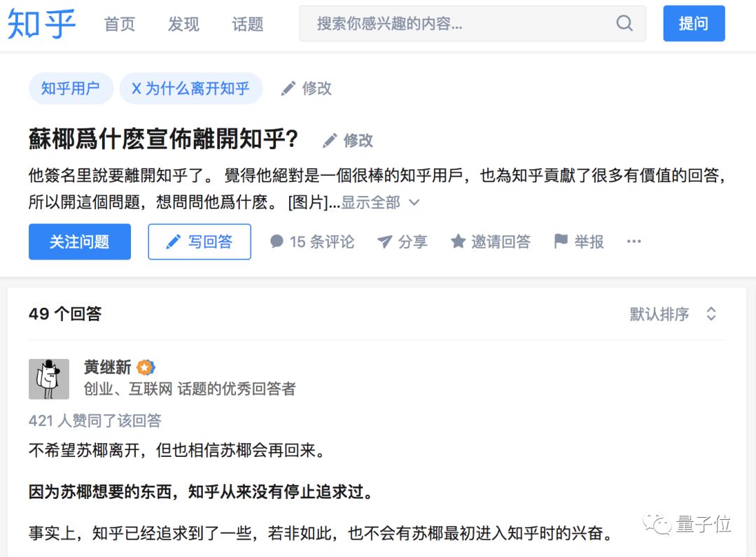
Task: Open the 15 条评论 comments bubble
Action: point(277,241)
